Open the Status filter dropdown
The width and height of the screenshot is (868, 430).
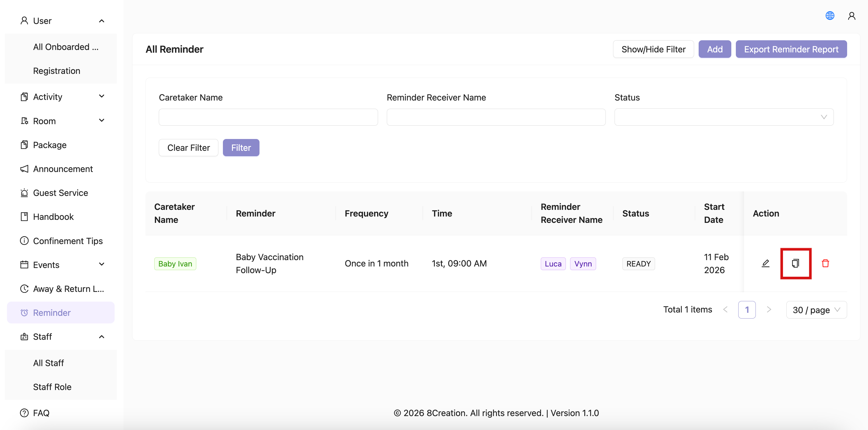pyautogui.click(x=723, y=117)
